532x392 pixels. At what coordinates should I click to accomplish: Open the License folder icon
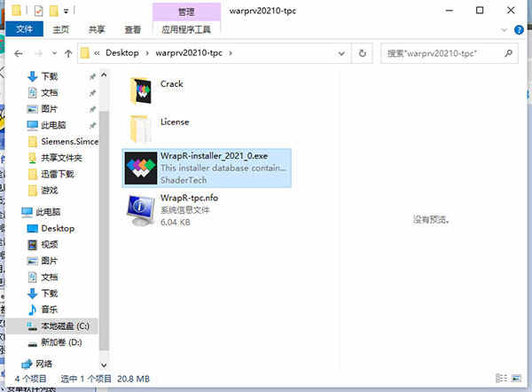[x=141, y=129]
